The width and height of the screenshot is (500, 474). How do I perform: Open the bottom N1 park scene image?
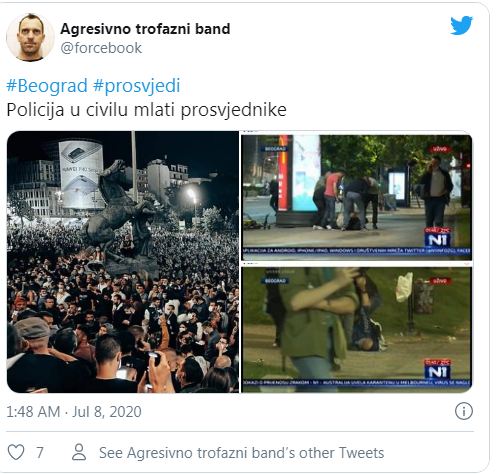pyautogui.click(x=357, y=329)
